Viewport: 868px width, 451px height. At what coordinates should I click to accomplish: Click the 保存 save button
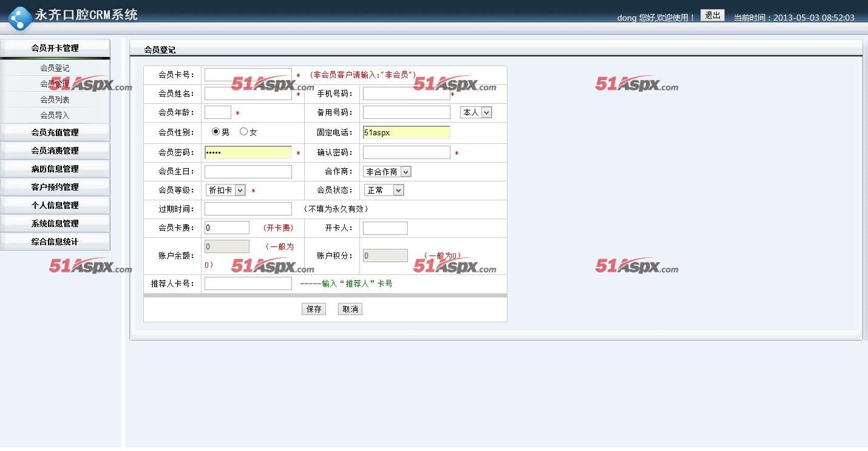pyautogui.click(x=314, y=309)
